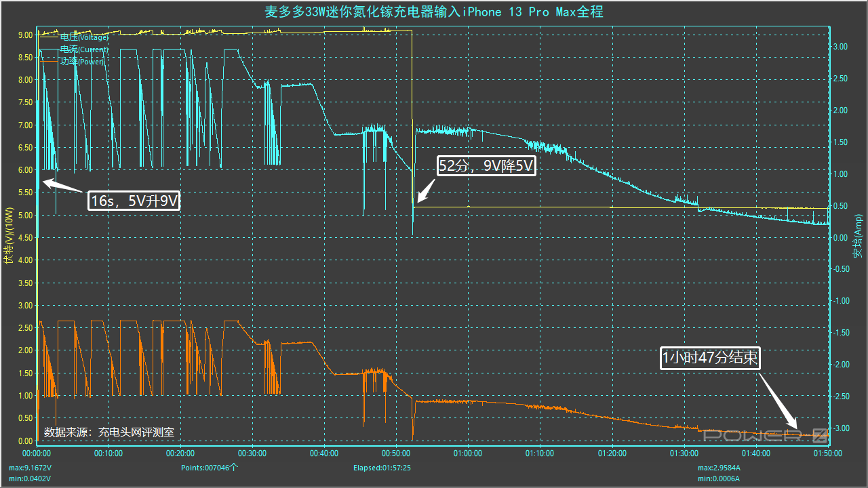
Task: Click the -2.00 amp axis tick
Action: [841, 365]
